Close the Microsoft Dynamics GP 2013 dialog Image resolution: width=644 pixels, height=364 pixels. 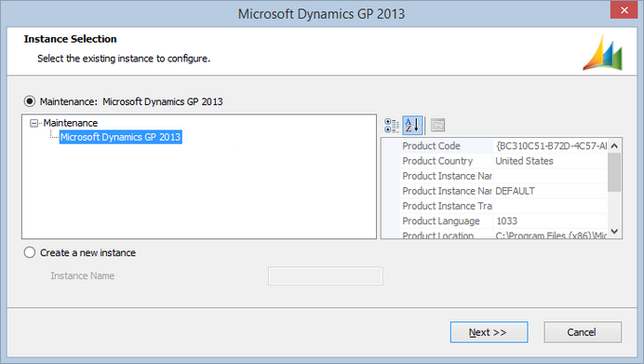624,10
